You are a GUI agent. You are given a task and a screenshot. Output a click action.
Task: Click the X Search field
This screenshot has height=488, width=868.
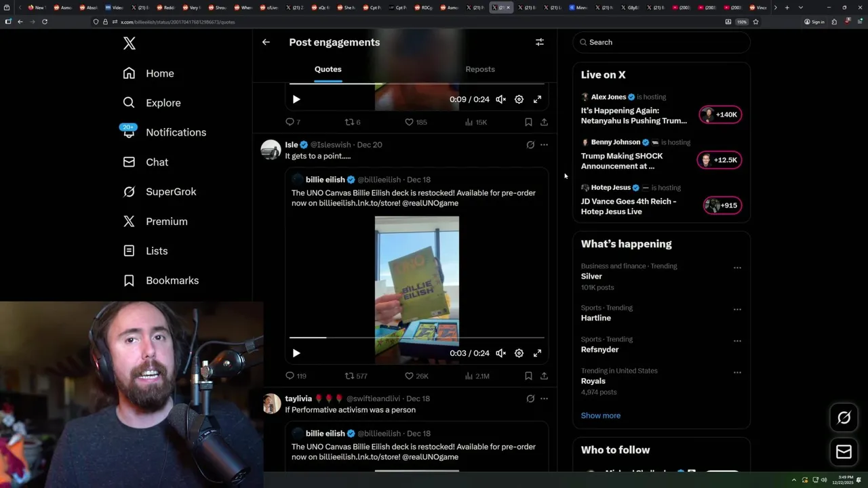661,42
